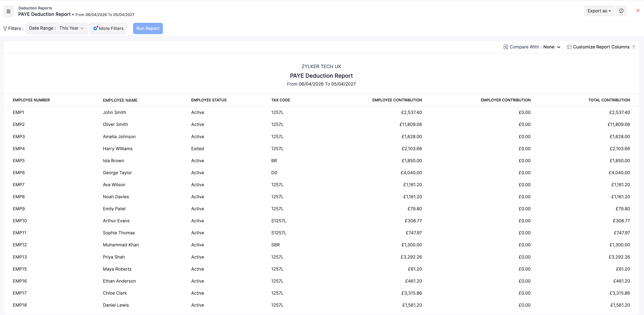The width and height of the screenshot is (644, 315).
Task: Click Tax Code column header
Action: (x=281, y=100)
